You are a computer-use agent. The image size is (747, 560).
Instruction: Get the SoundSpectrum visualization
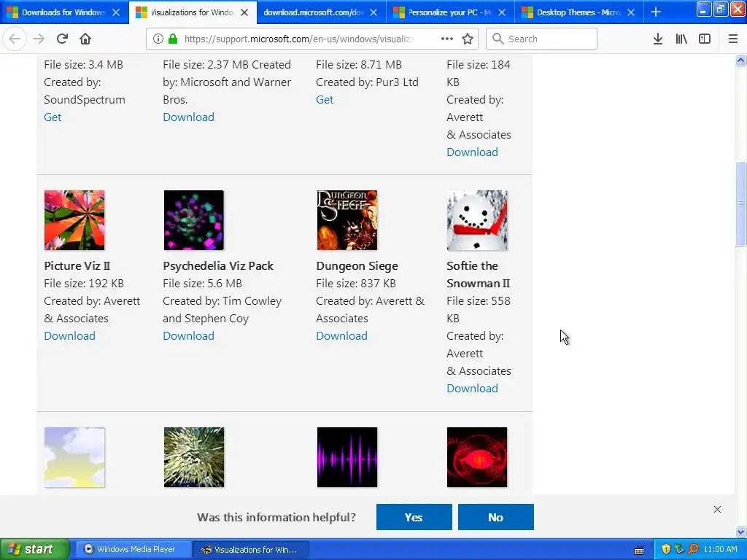coord(53,117)
